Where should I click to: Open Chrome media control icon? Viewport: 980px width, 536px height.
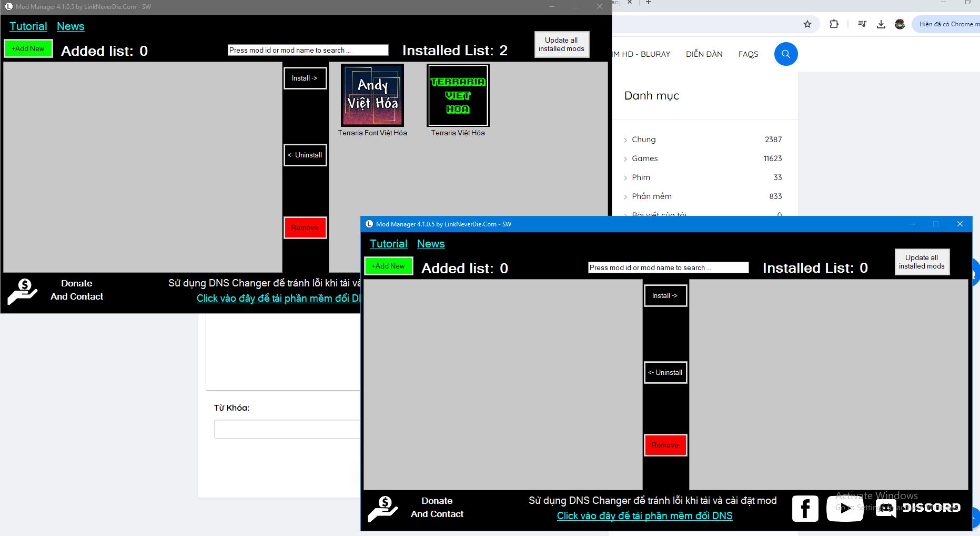(x=862, y=24)
